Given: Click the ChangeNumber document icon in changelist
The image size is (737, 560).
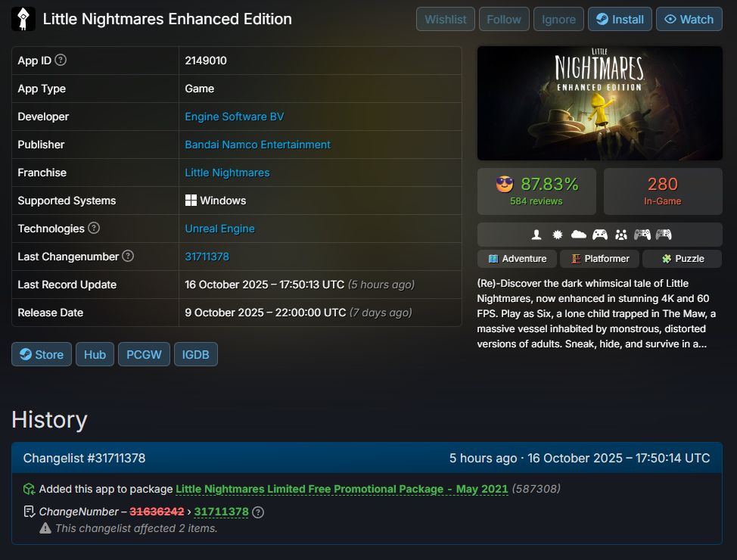Looking at the screenshot, I should pos(30,512).
